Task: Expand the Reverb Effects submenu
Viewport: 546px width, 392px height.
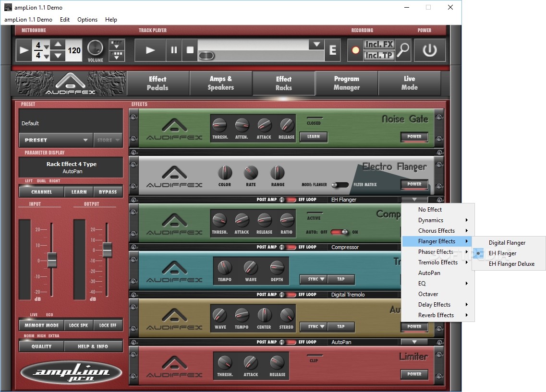Action: 437,315
